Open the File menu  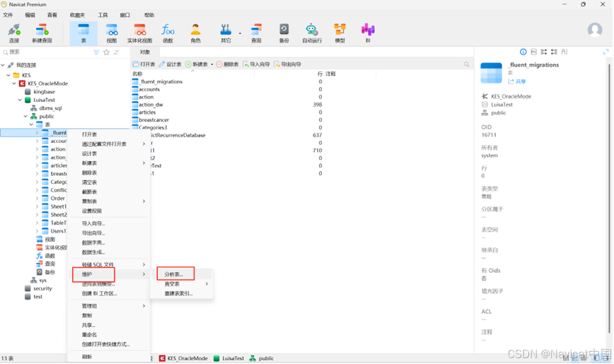coord(8,15)
